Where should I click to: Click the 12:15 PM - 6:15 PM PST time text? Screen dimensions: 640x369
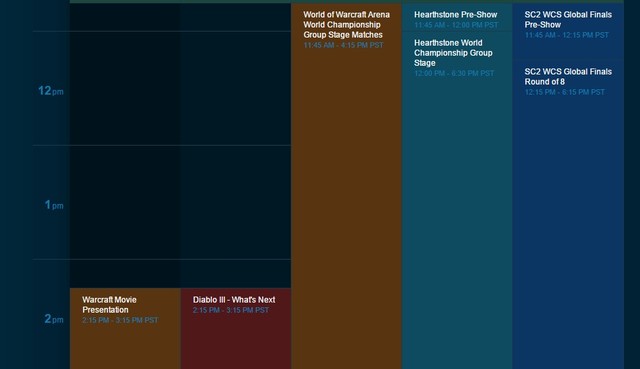coord(564,92)
